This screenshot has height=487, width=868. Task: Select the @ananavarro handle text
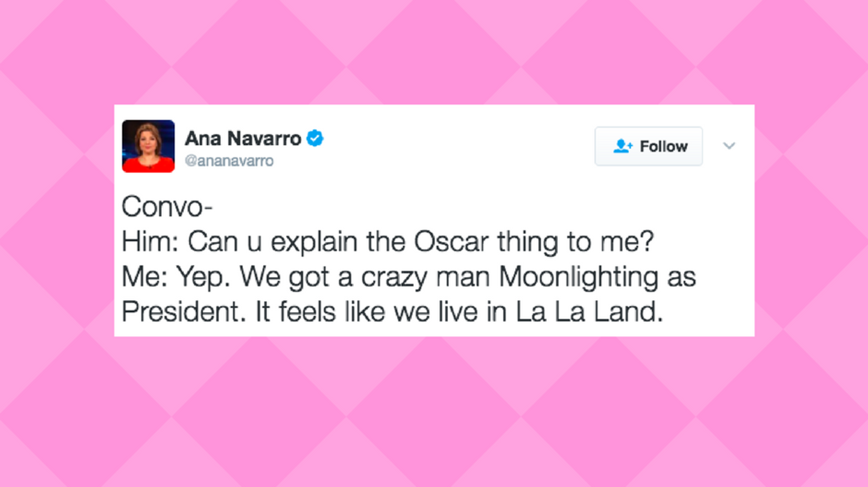pos(229,161)
